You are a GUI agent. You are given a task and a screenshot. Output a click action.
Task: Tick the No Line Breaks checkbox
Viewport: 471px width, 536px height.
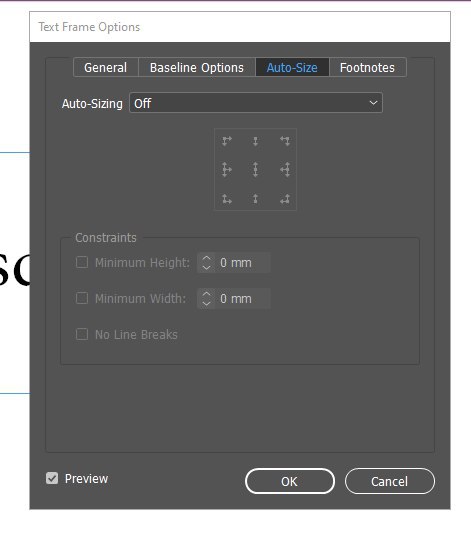click(x=82, y=334)
